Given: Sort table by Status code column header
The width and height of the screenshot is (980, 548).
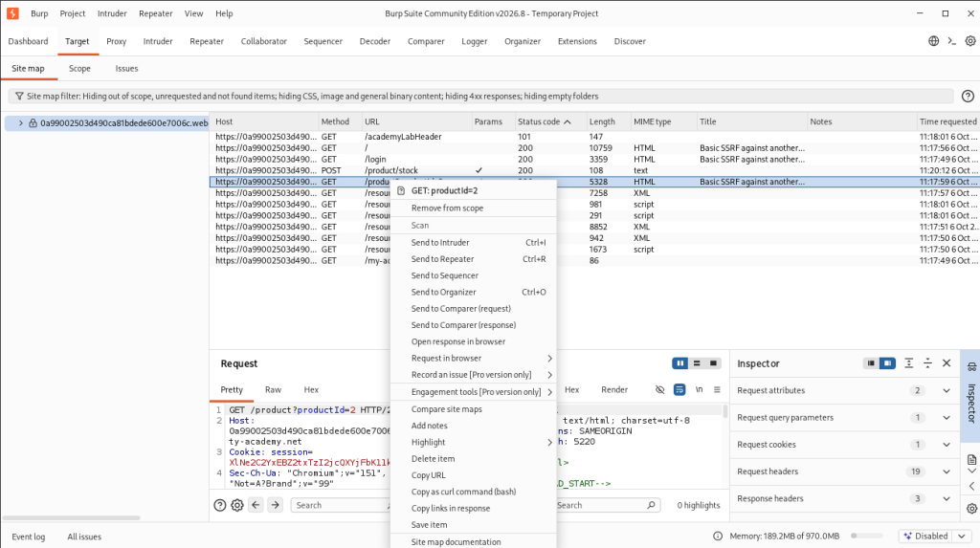Looking at the screenshot, I should click(x=550, y=121).
